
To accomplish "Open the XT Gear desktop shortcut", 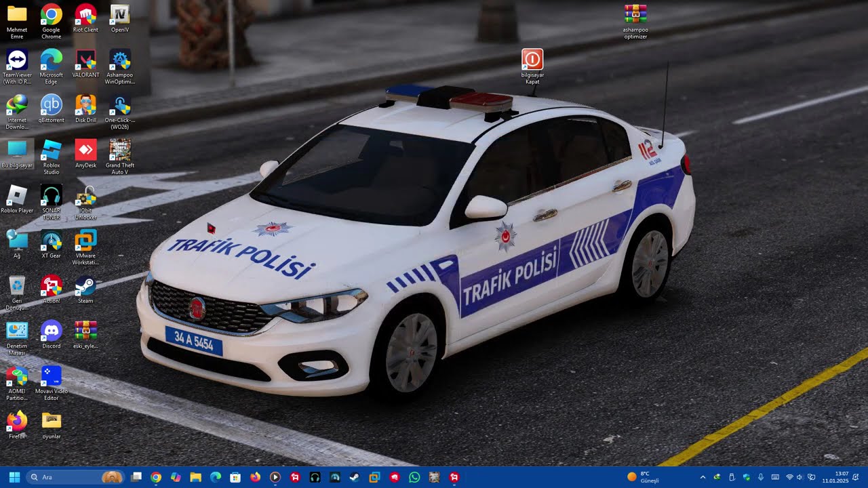I will tap(52, 245).
